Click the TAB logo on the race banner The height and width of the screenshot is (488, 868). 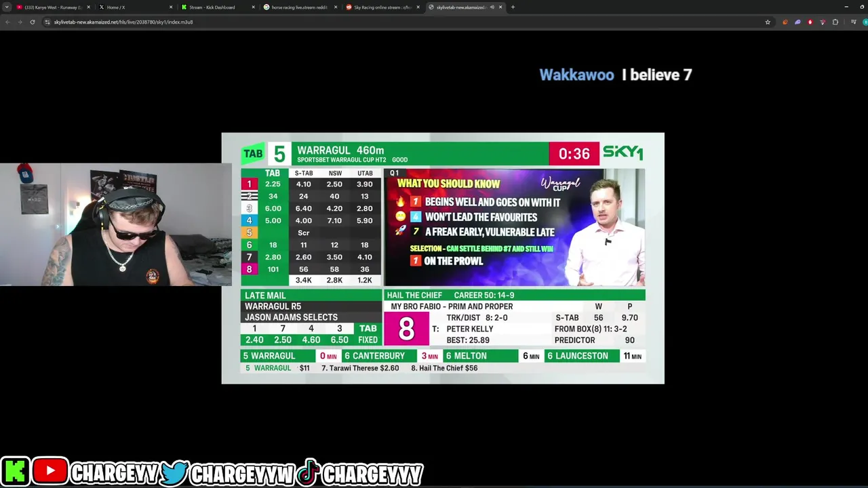[253, 154]
